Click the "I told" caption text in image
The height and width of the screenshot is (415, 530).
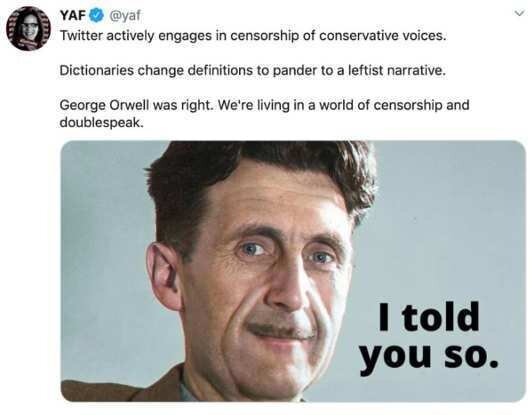click(x=429, y=317)
